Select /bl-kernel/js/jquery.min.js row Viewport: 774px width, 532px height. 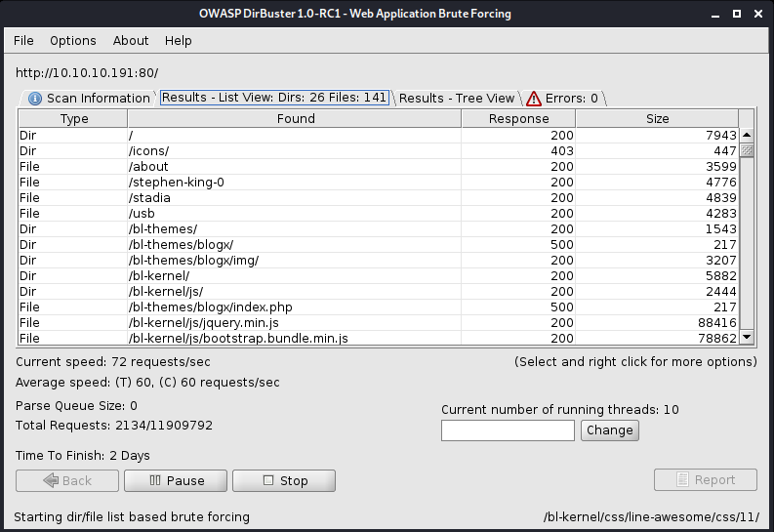(379, 323)
